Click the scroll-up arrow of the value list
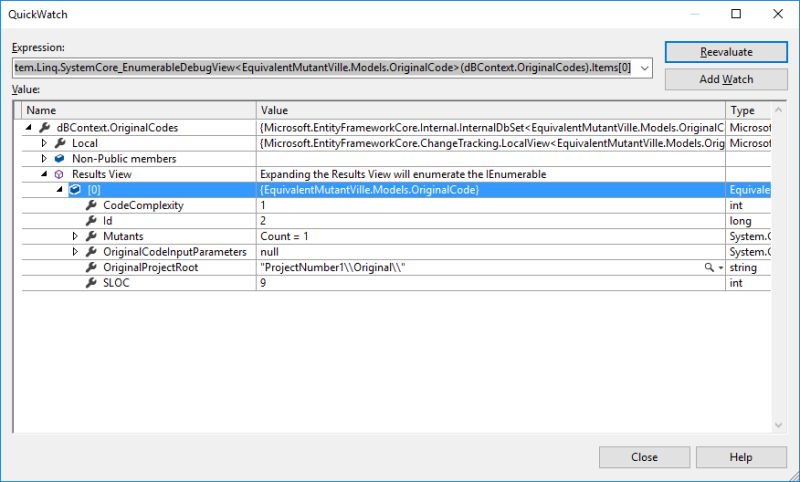Image resolution: width=800 pixels, height=482 pixels. point(779,110)
